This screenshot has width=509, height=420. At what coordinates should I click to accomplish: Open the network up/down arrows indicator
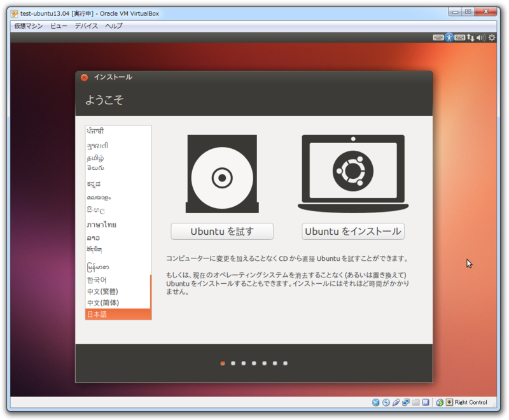coord(470,38)
